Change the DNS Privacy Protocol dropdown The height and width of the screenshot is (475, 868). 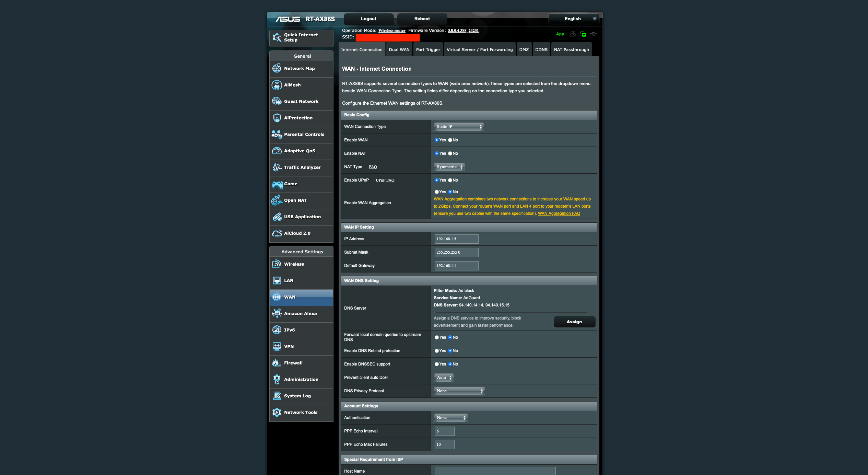point(459,391)
